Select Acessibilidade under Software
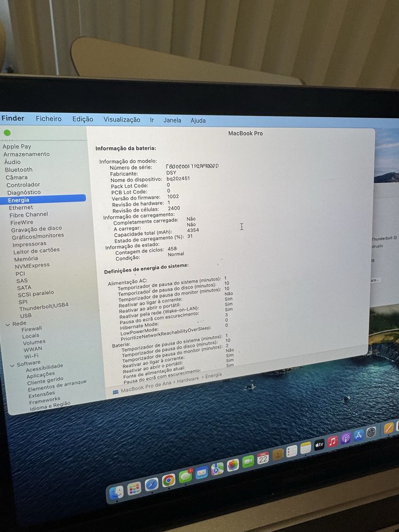Viewport: 399px width, 532px height. [45, 368]
